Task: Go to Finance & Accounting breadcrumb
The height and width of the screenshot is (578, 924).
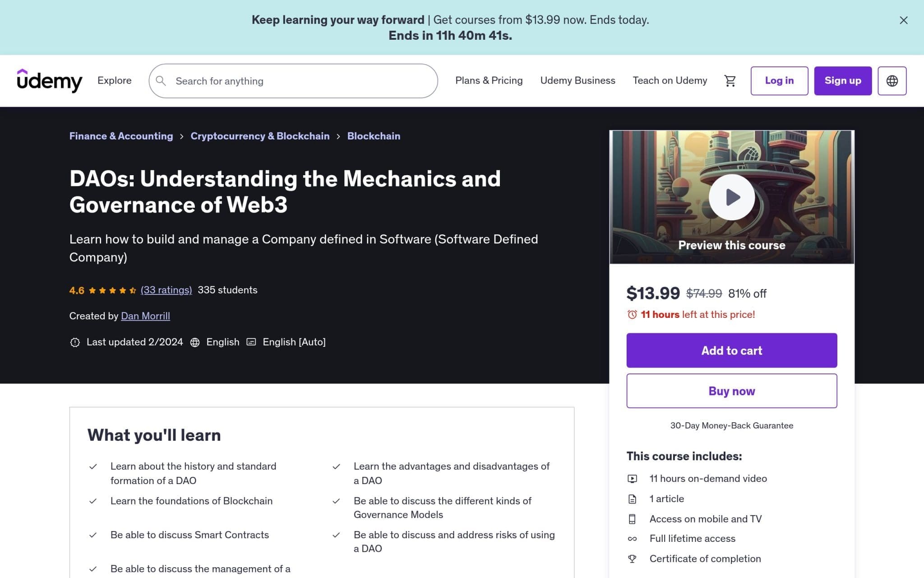Action: click(x=121, y=136)
